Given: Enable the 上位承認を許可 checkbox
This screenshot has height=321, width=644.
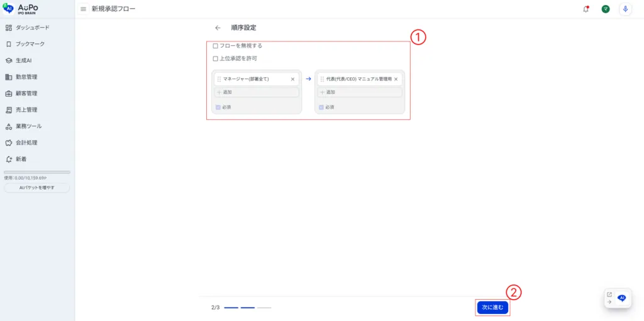Looking at the screenshot, I should tap(216, 58).
